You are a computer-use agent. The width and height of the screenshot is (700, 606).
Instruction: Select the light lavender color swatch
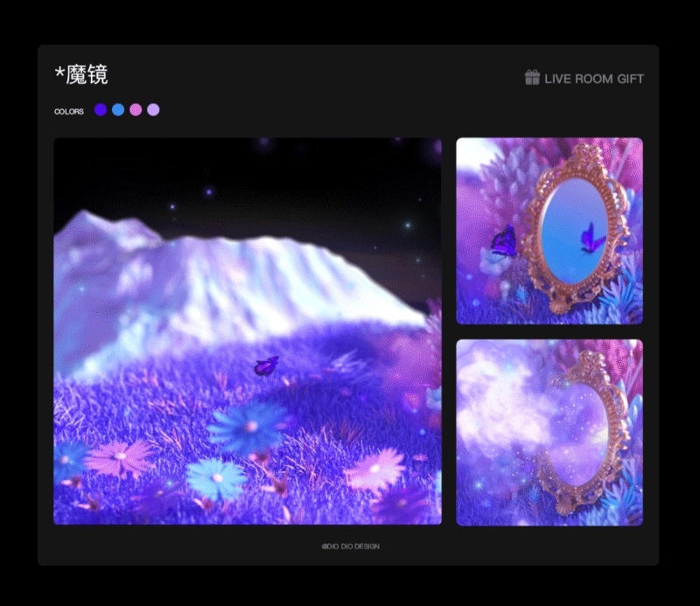[153, 110]
